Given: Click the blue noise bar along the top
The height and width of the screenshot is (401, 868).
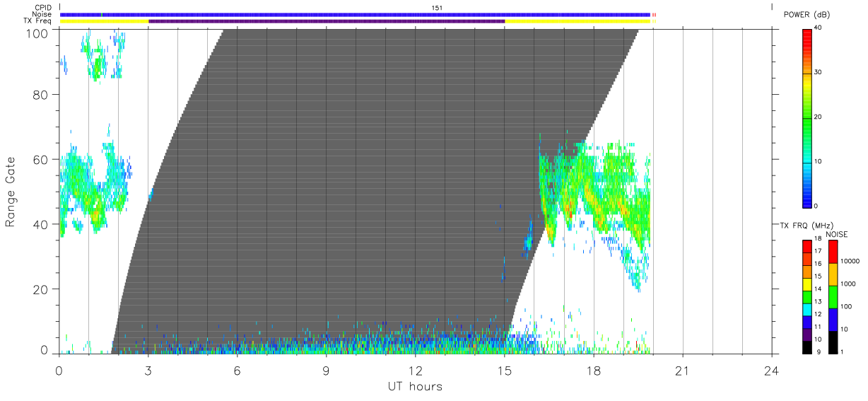Looking at the screenshot, I should [355, 14].
